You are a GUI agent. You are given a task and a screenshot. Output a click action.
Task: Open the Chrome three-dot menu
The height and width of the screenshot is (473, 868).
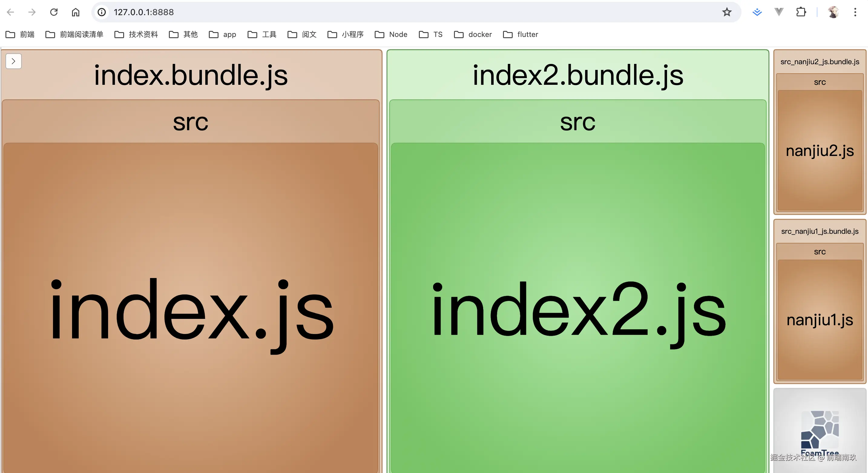[855, 12]
